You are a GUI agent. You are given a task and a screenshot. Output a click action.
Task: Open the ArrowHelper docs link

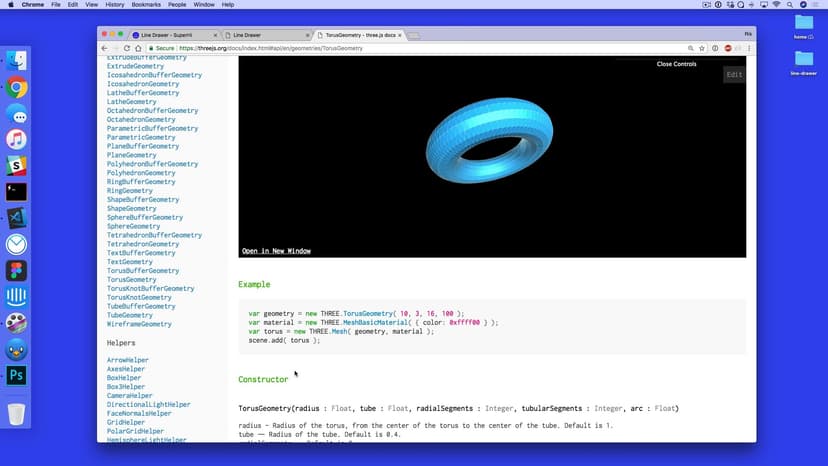[128, 360]
